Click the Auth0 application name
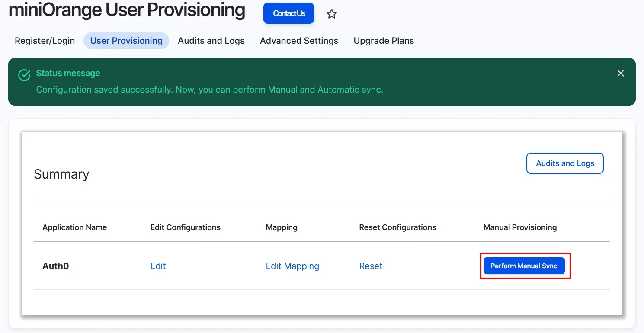The height and width of the screenshot is (333, 644). (56, 266)
